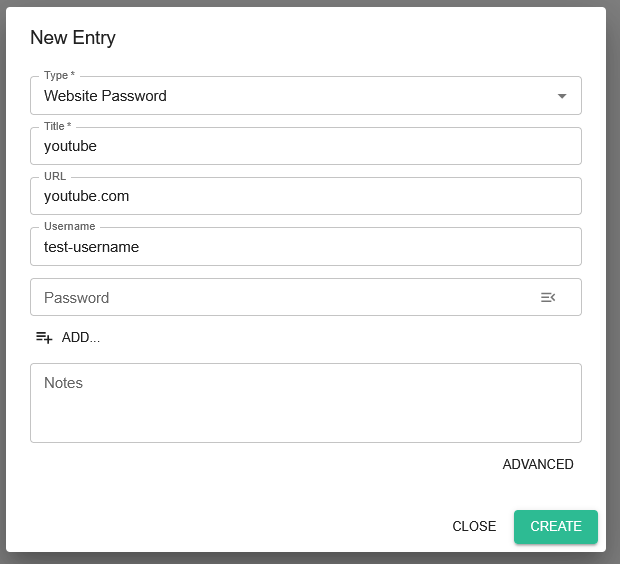Expand the Type dropdown arrow
This screenshot has width=620, height=564.
point(562,96)
